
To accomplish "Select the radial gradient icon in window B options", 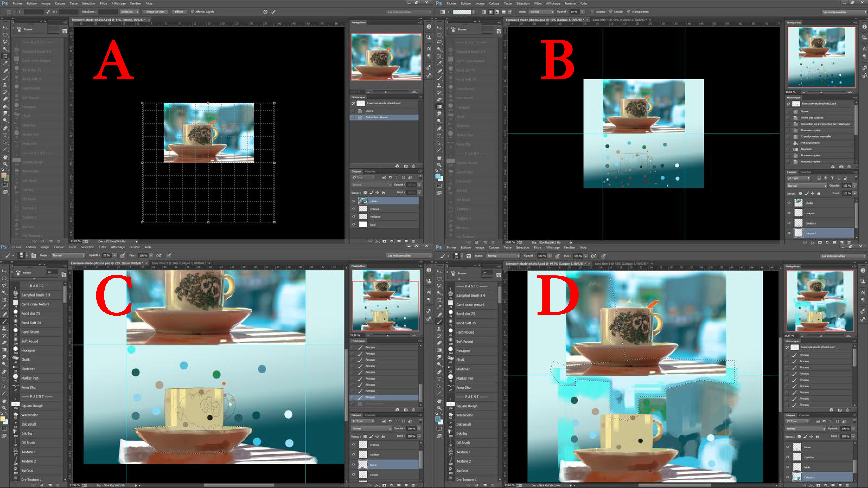I will click(491, 12).
